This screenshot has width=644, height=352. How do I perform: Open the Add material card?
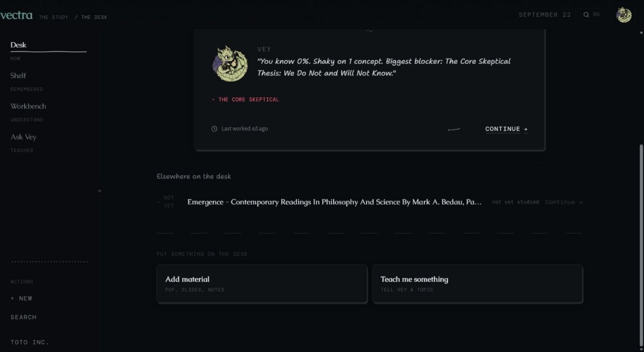pyautogui.click(x=262, y=284)
